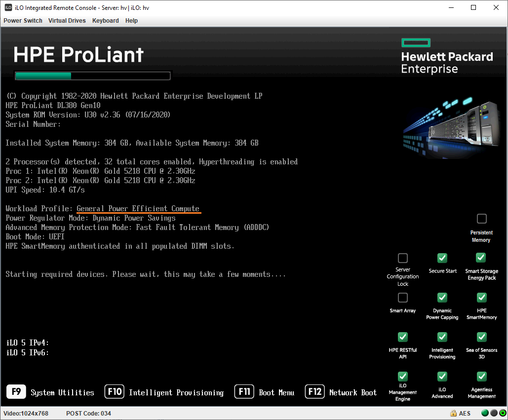Click the AES label in status bar

(465, 414)
